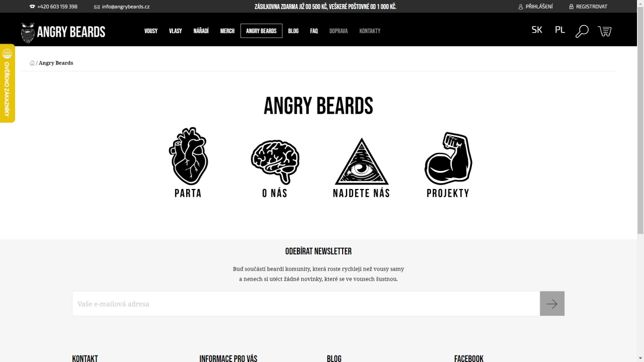Switch language to PL

tap(560, 30)
